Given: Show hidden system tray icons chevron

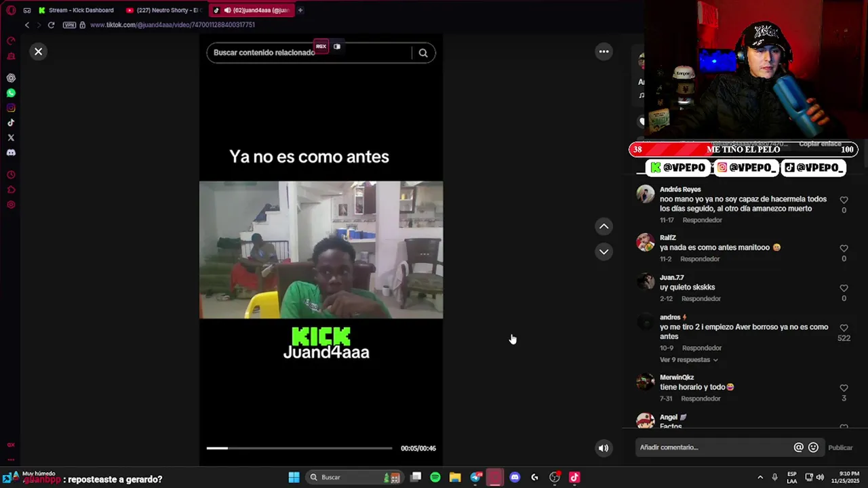Looking at the screenshot, I should [760, 477].
